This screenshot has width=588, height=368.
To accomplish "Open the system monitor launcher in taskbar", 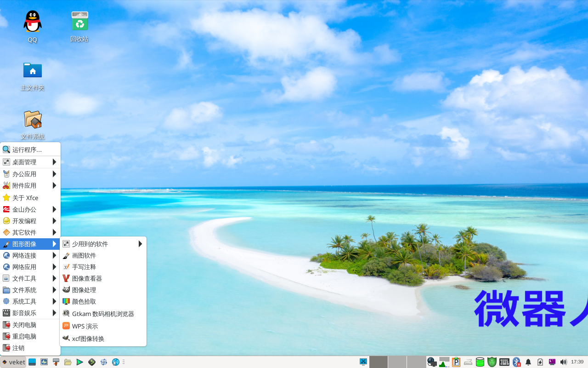I will pyautogui.click(x=44, y=362).
